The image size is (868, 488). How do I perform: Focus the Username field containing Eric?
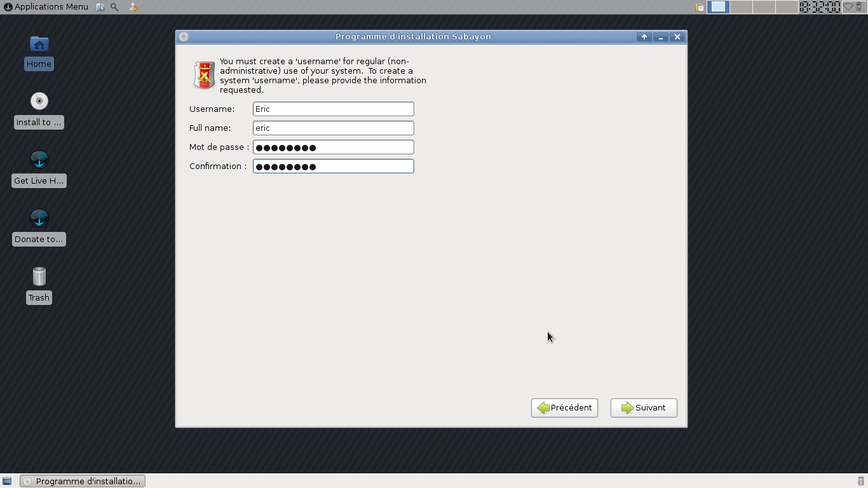tap(334, 109)
